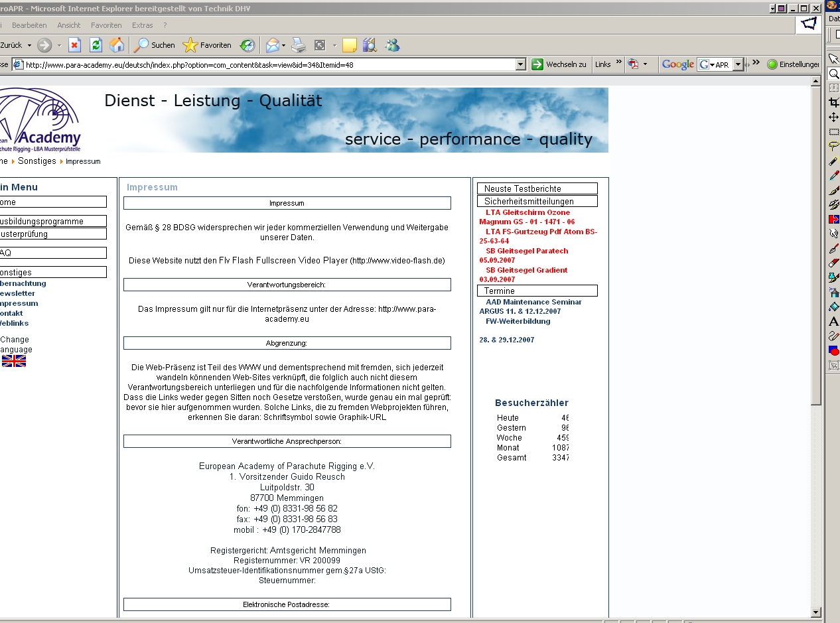This screenshot has height=623, width=840.
Task: Print the page with the printer icon
Action: click(299, 45)
